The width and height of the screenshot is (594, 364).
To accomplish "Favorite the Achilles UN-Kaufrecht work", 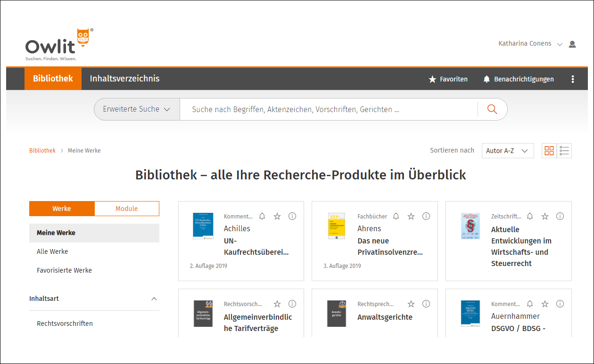I will 277,216.
